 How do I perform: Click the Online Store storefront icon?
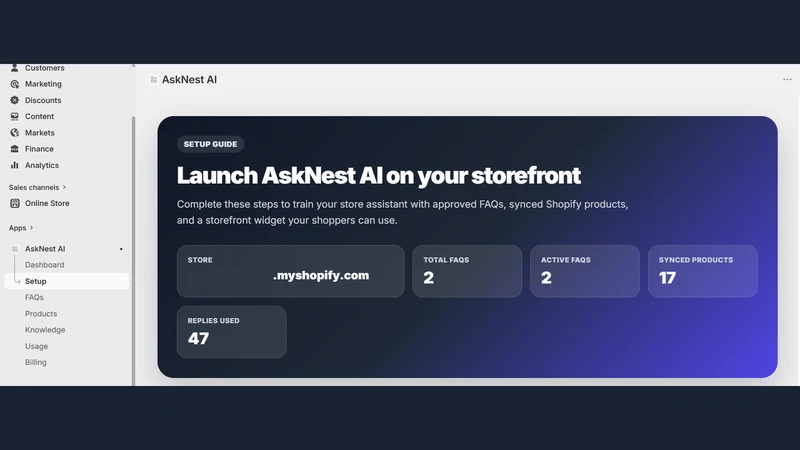click(x=15, y=204)
